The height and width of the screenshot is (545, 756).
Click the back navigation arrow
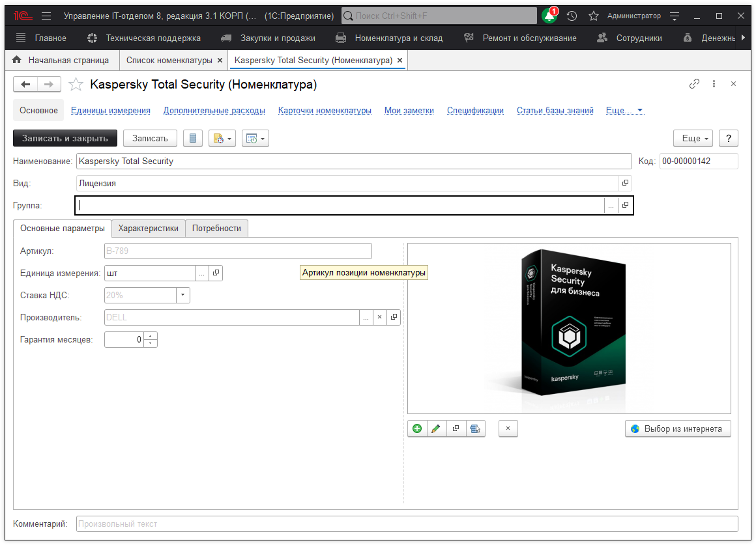26,84
